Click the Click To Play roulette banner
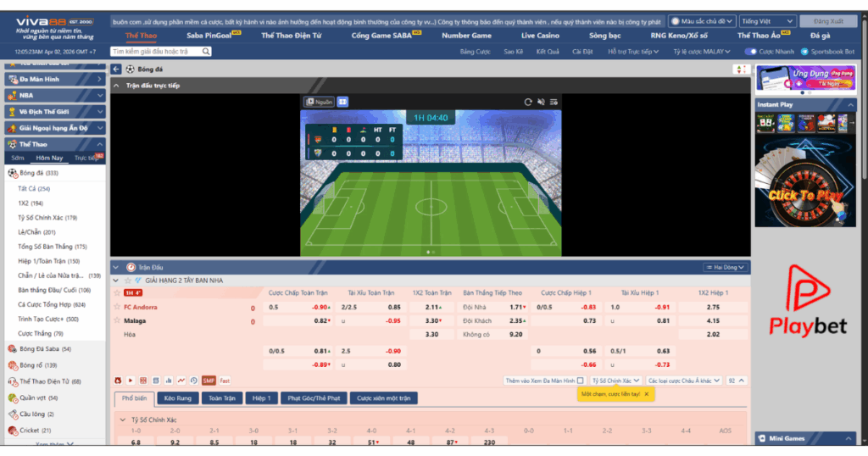Image resolution: width=868 pixels, height=456 pixels. pos(805,182)
